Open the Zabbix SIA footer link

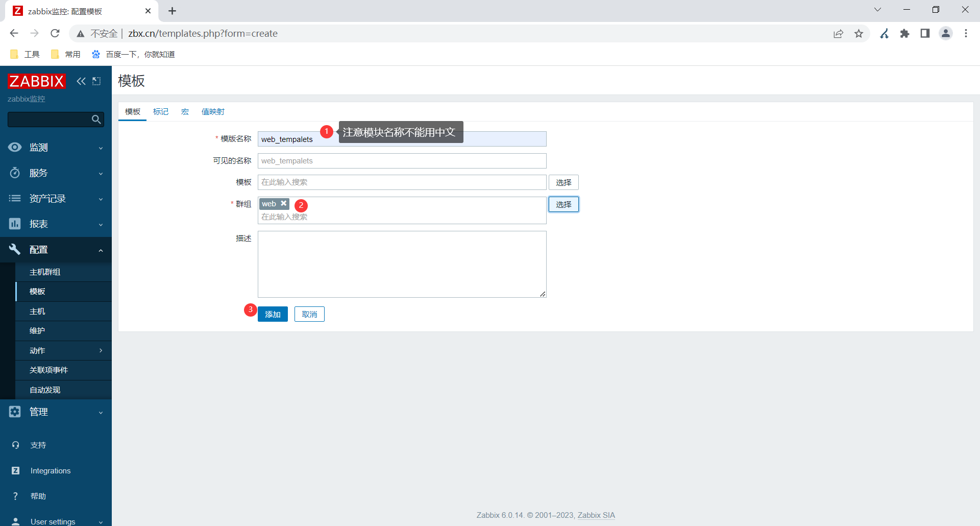point(596,515)
